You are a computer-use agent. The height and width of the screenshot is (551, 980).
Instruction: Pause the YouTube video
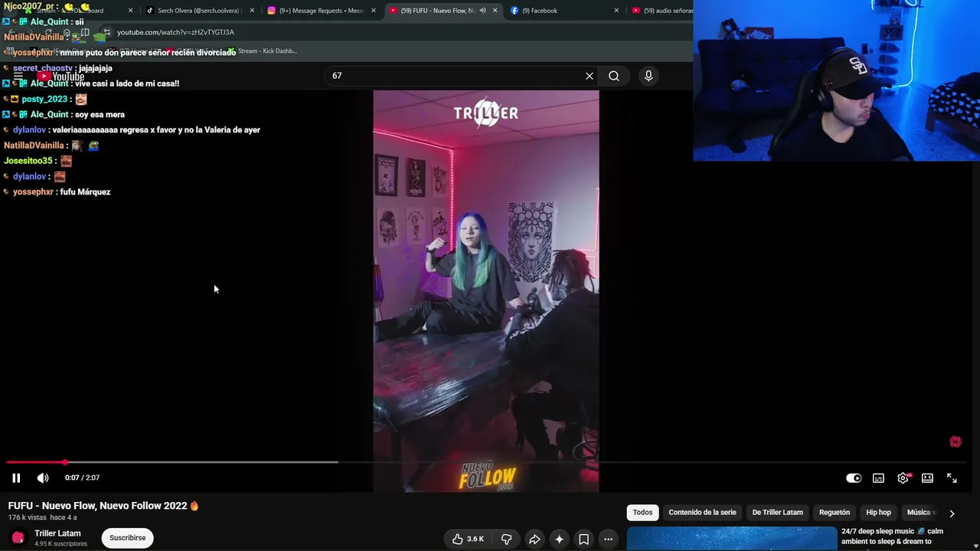pos(16,478)
